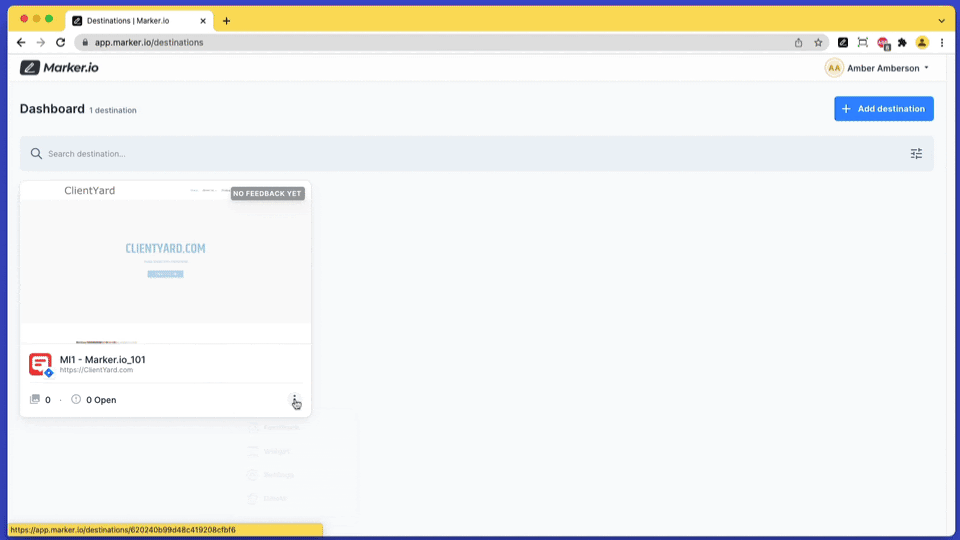Share this page via share icon

(x=798, y=42)
